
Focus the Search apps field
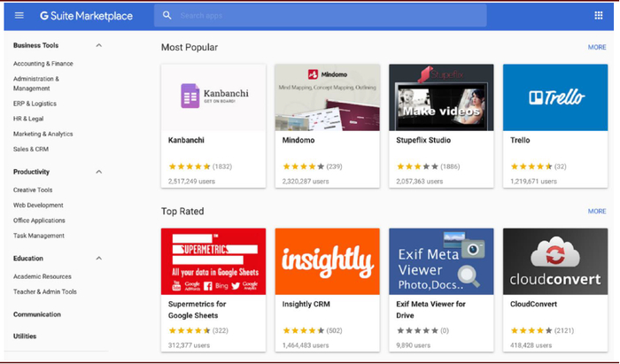(x=321, y=15)
